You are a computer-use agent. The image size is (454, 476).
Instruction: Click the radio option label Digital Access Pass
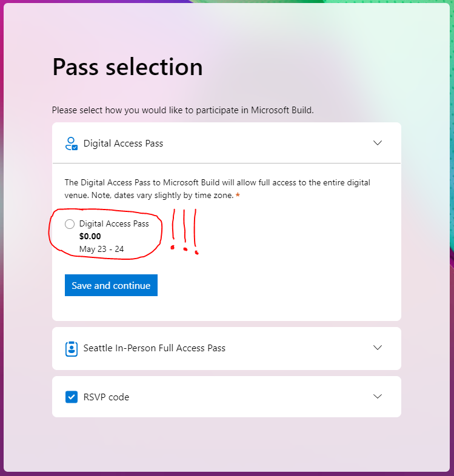[x=114, y=223]
